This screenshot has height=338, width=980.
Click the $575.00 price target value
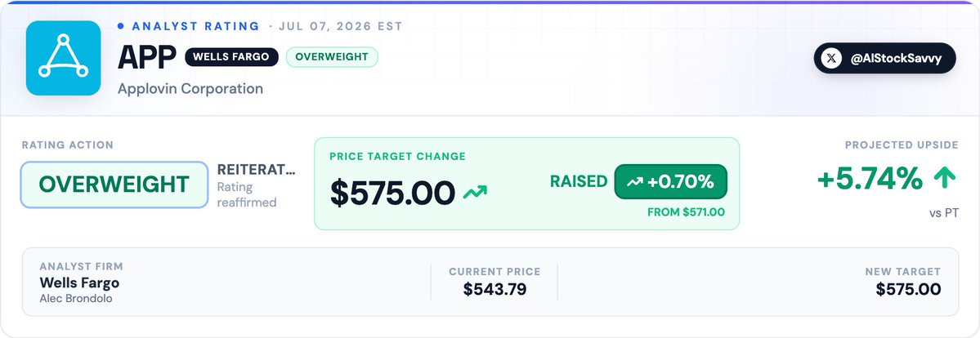click(392, 193)
